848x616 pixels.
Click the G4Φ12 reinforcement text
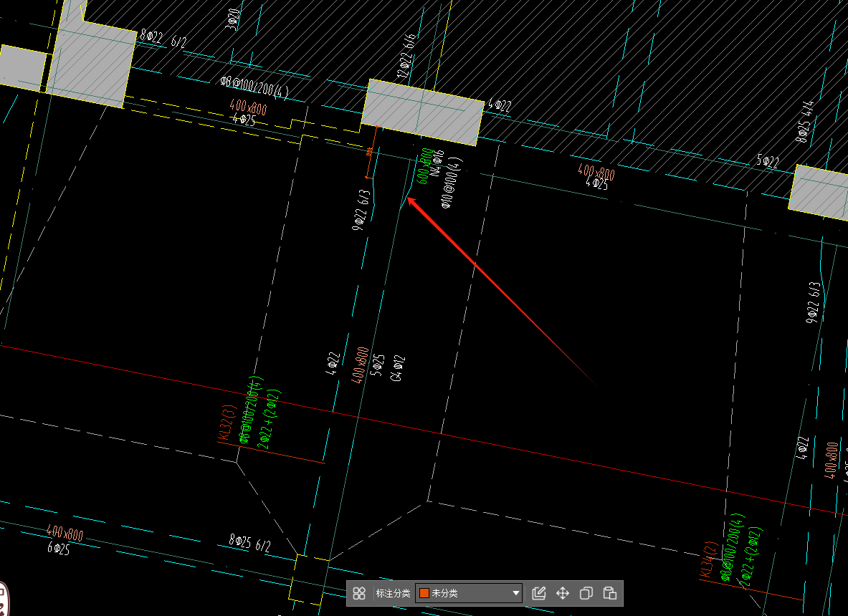click(x=396, y=368)
